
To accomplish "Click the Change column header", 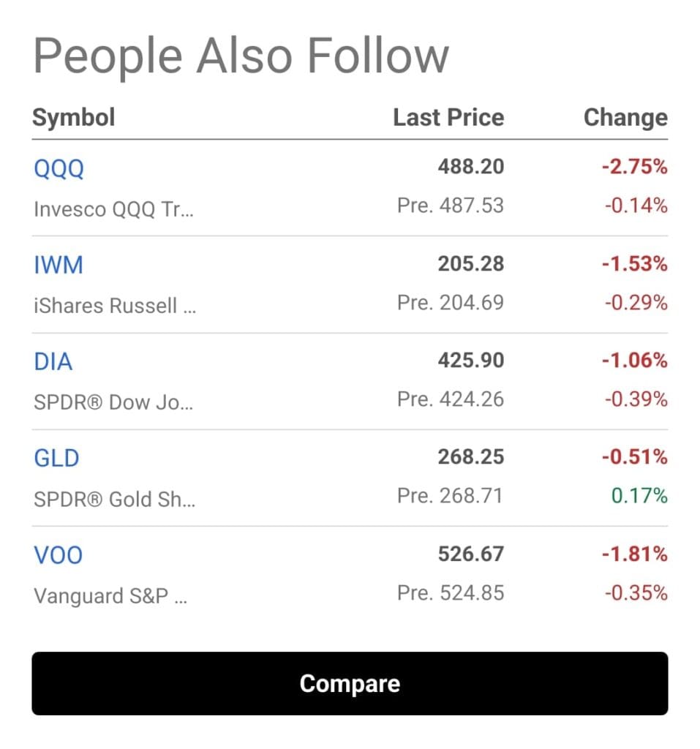I will pyautogui.click(x=625, y=118).
